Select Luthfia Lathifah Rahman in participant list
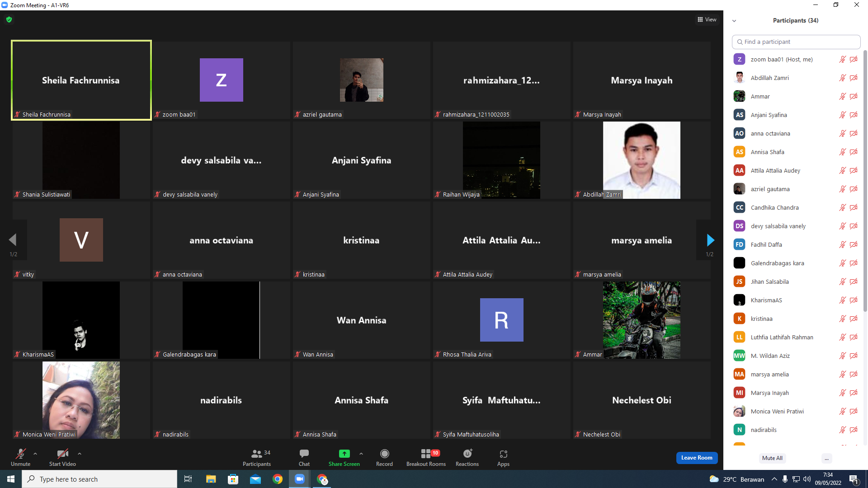This screenshot has width=868, height=488. (x=796, y=337)
